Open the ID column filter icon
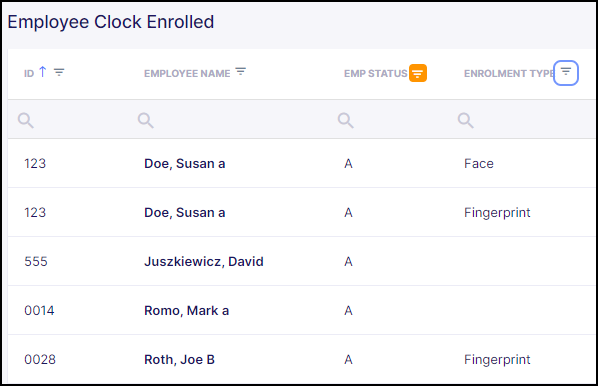 pos(59,72)
